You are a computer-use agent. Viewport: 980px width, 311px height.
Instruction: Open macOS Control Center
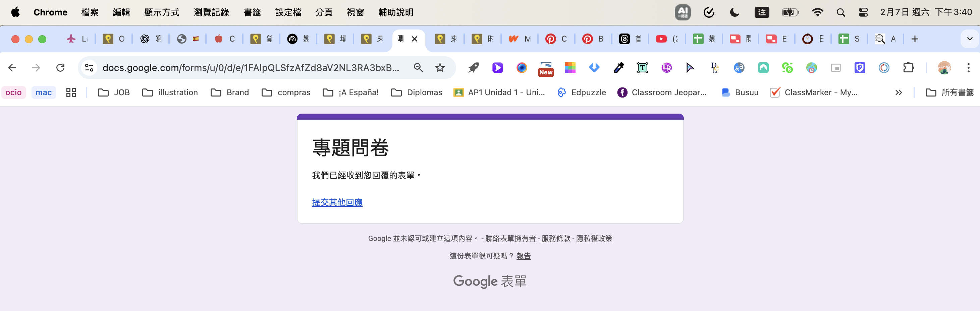(x=863, y=12)
